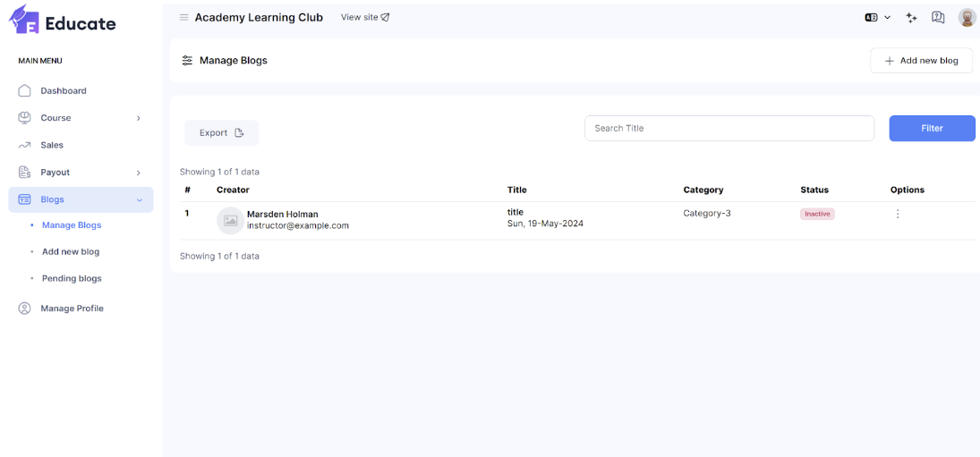Click the Educate logo icon
Image resolution: width=980 pixels, height=457 pixels.
point(24,19)
